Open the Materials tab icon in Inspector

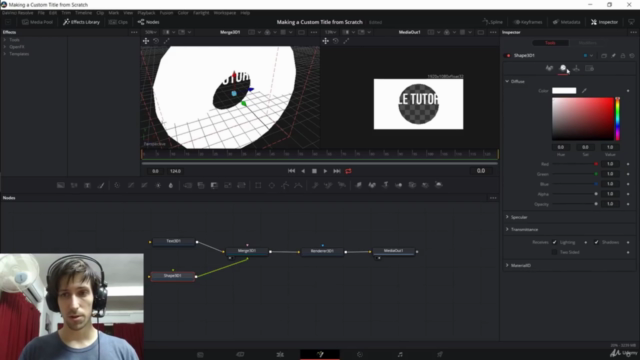(563, 68)
